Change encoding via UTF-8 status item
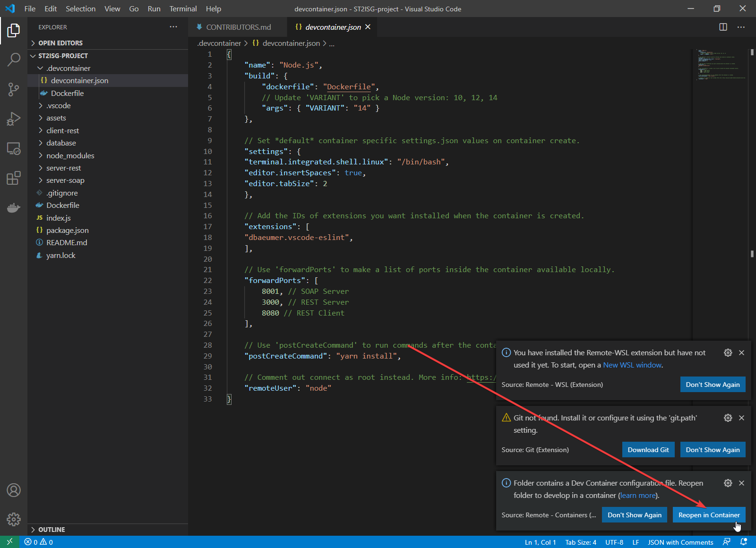The width and height of the screenshot is (756, 548). click(x=614, y=542)
